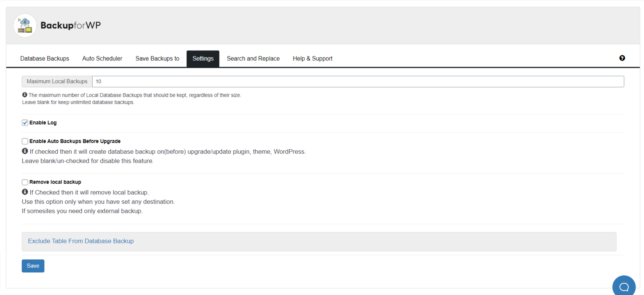The image size is (644, 295).
Task: Click the Remove local backup label
Action: (x=55, y=182)
